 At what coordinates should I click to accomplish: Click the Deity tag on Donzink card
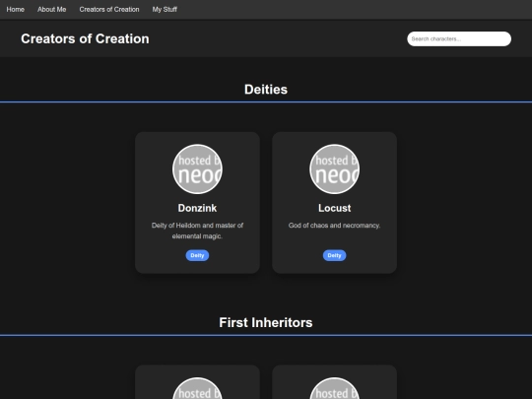pos(197,255)
